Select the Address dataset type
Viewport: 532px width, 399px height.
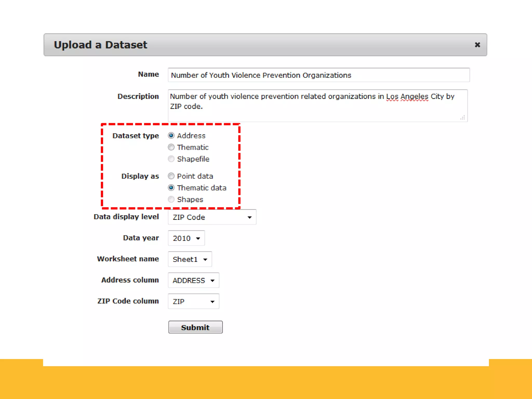171,136
